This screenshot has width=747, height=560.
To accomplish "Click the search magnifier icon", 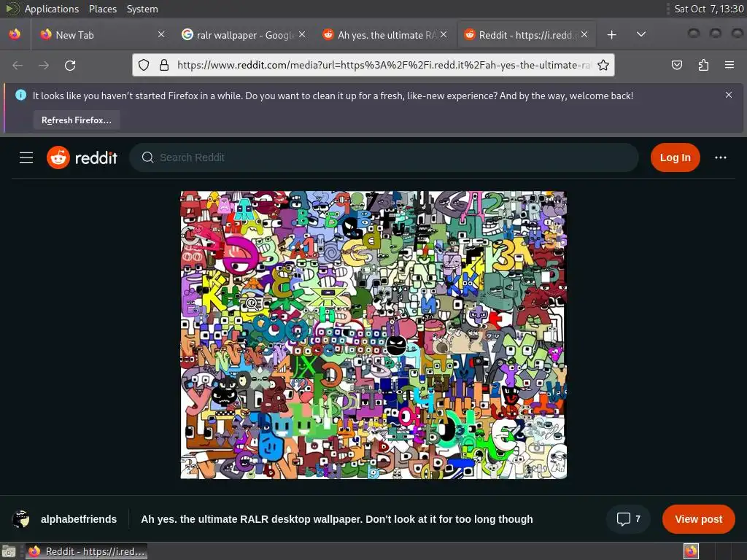I will pyautogui.click(x=147, y=157).
